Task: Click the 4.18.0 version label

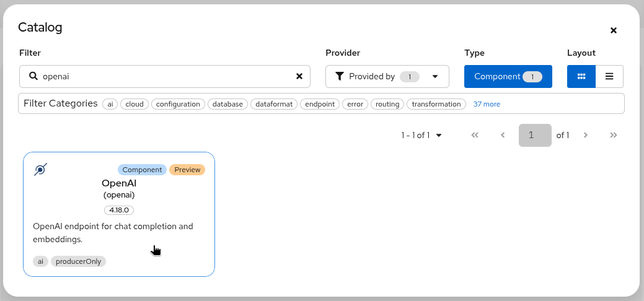Action: pos(119,210)
